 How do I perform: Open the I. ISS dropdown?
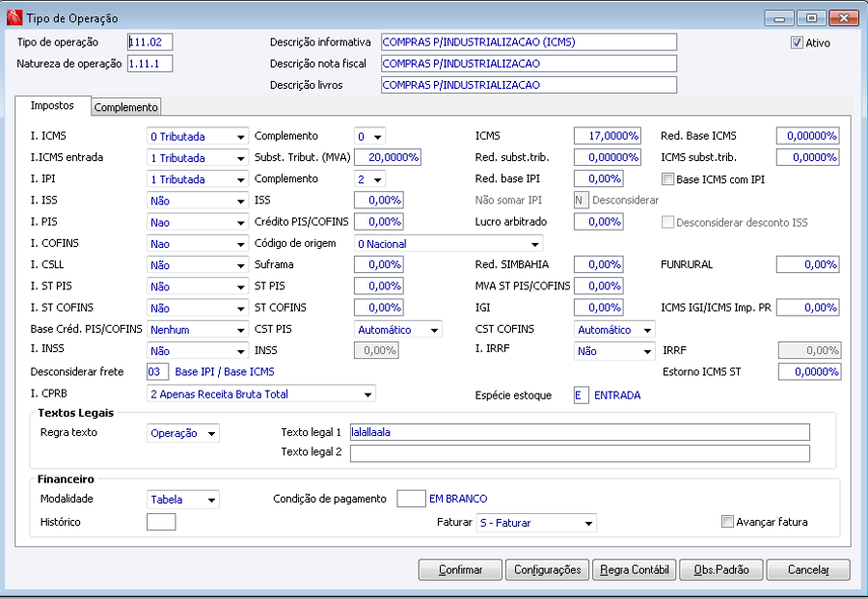[x=197, y=201]
